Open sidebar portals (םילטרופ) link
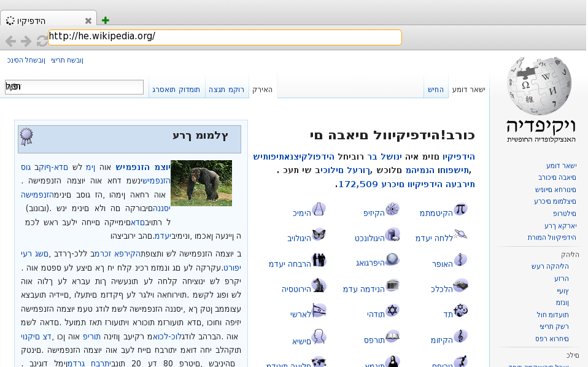The image size is (588, 367). coord(565,214)
